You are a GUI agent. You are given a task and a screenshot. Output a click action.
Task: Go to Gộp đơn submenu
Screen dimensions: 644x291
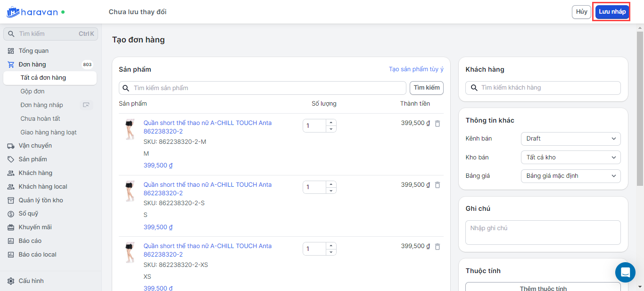click(x=33, y=91)
